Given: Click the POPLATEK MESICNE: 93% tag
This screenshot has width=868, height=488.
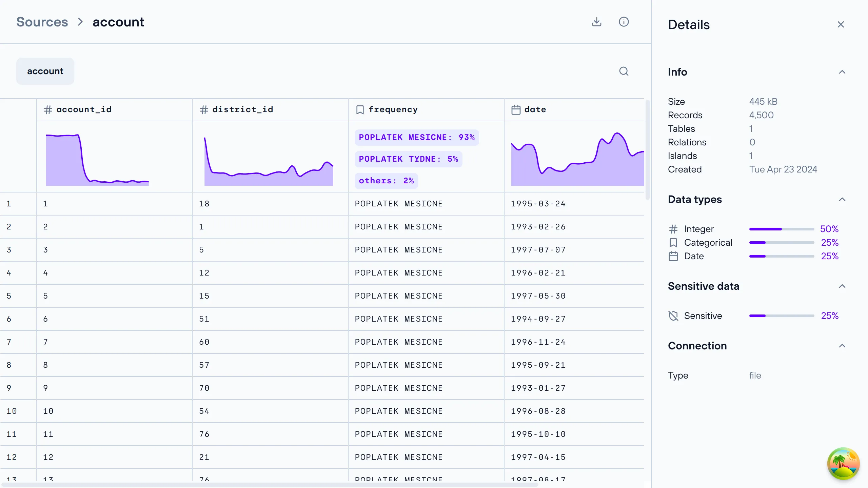Looking at the screenshot, I should tap(417, 137).
